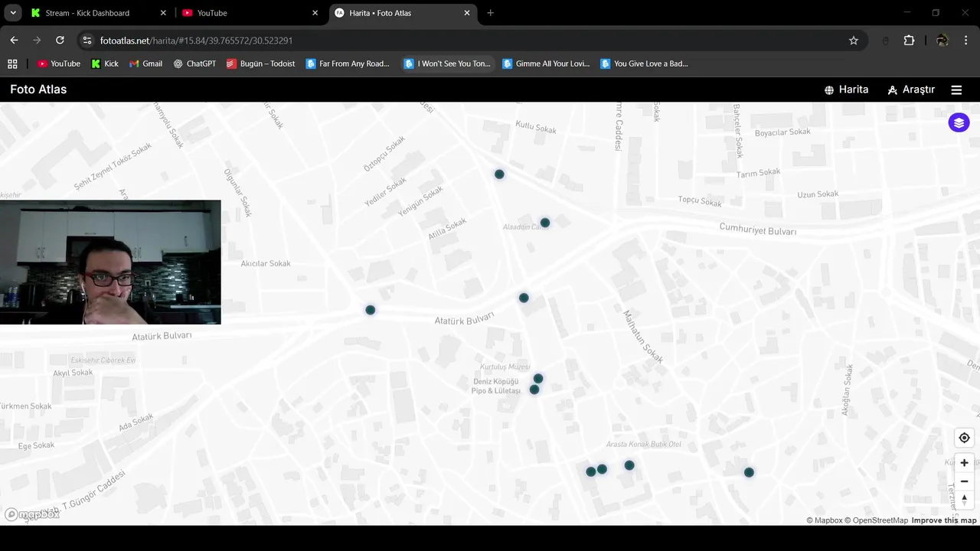Close the YouTube tab

pyautogui.click(x=315, y=13)
